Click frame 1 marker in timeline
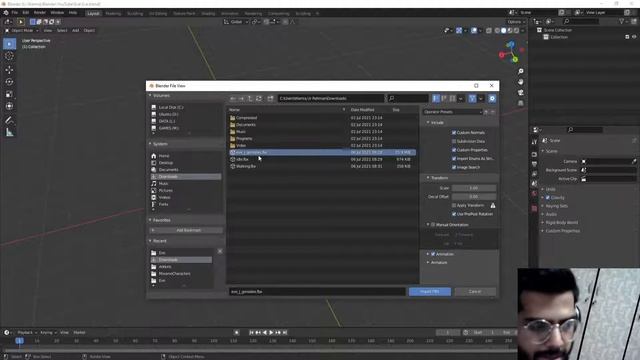The width and height of the screenshot is (640, 360). point(19,340)
